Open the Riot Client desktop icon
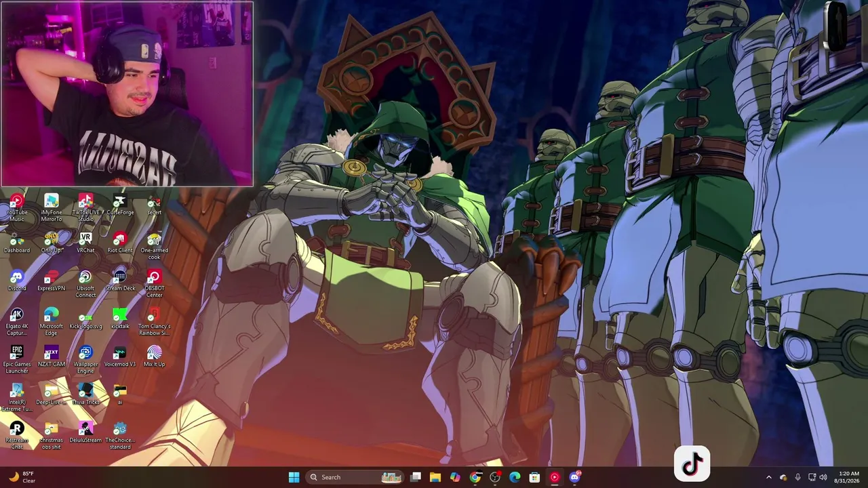This screenshot has height=488, width=868. click(x=120, y=243)
